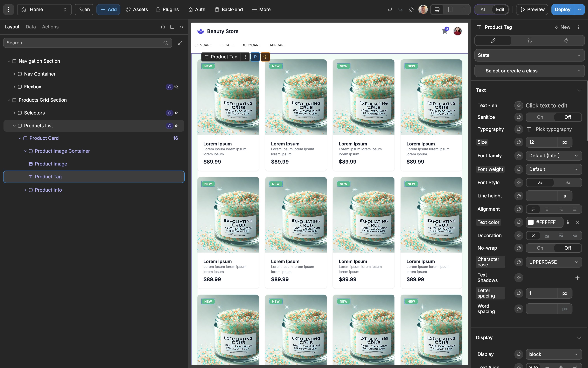
Task: Open the Back-end menu
Action: [x=229, y=10]
